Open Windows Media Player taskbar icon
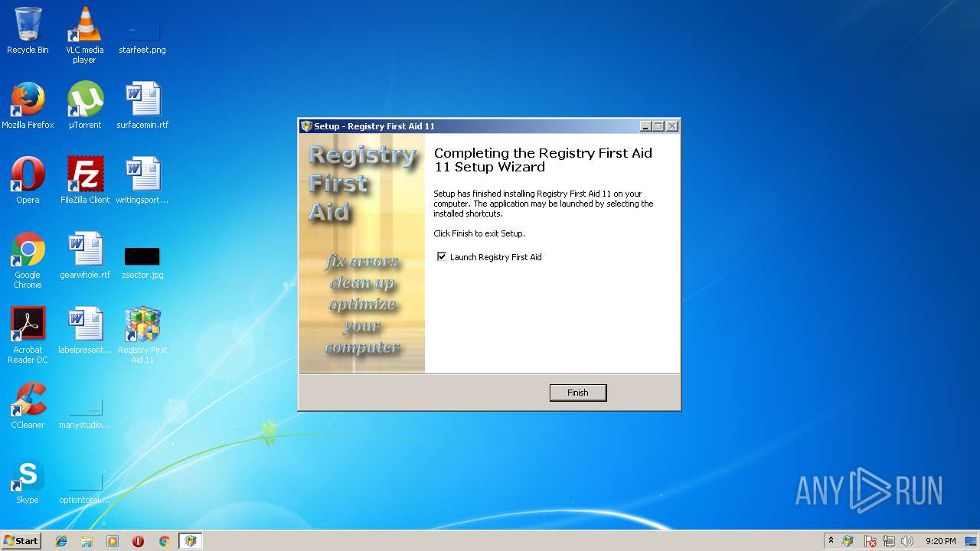 (x=113, y=541)
